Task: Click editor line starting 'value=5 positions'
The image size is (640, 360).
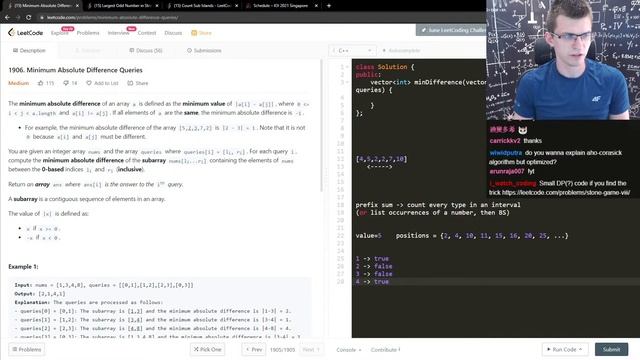Action: click(462, 236)
